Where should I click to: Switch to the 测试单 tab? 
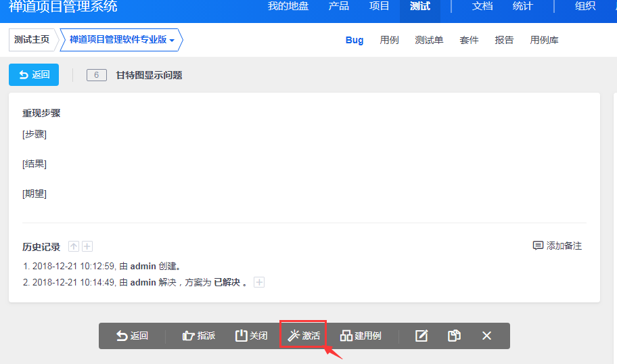[x=429, y=40]
